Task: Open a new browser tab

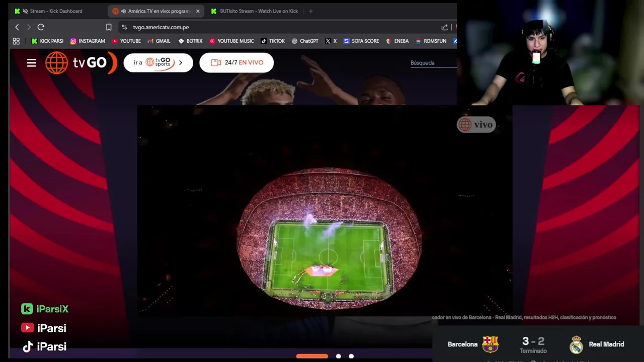Action: click(x=310, y=11)
